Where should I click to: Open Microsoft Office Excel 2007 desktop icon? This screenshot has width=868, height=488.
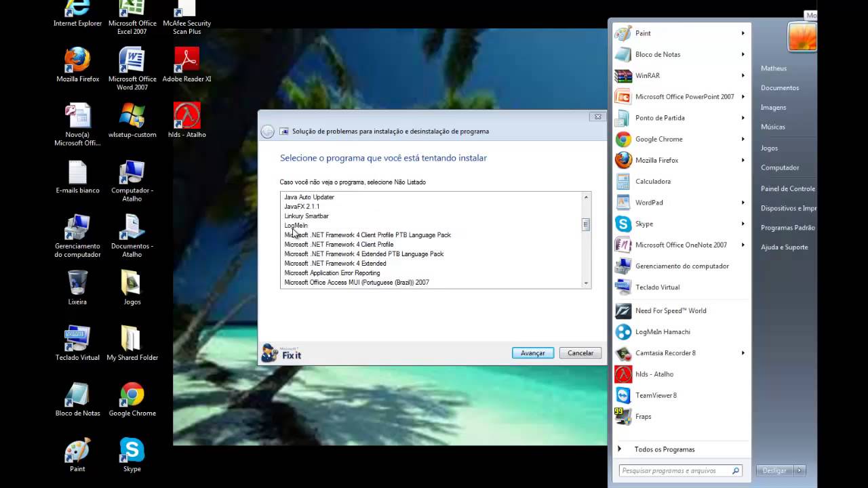click(x=132, y=17)
